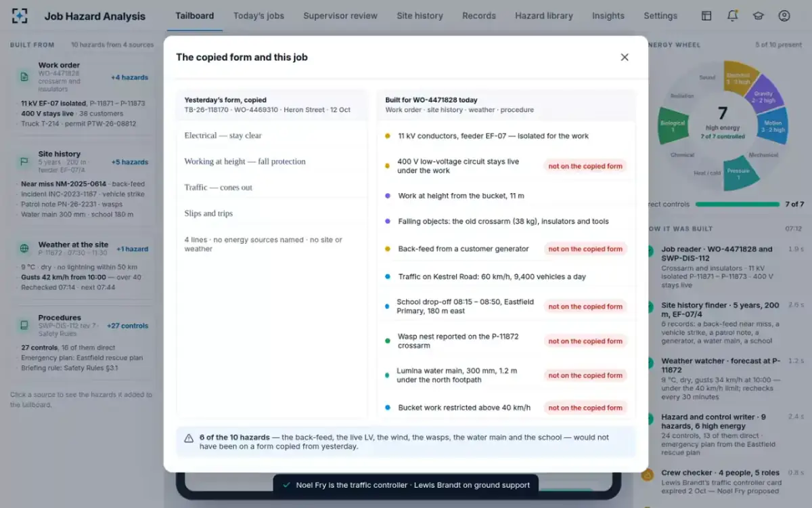Click the "not on the copied form" badge beside Back-feed

click(x=585, y=249)
